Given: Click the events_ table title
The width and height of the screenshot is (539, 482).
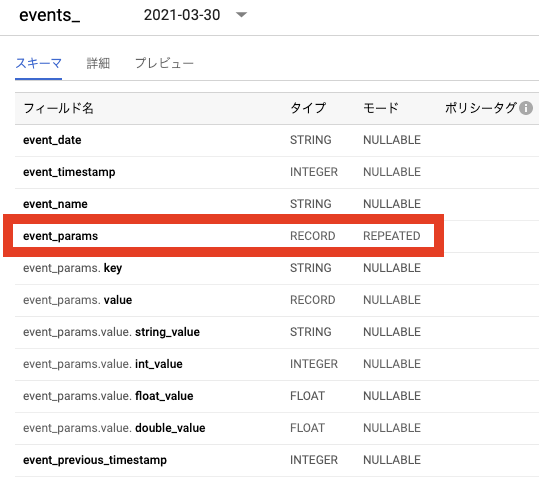Looking at the screenshot, I should [50, 15].
